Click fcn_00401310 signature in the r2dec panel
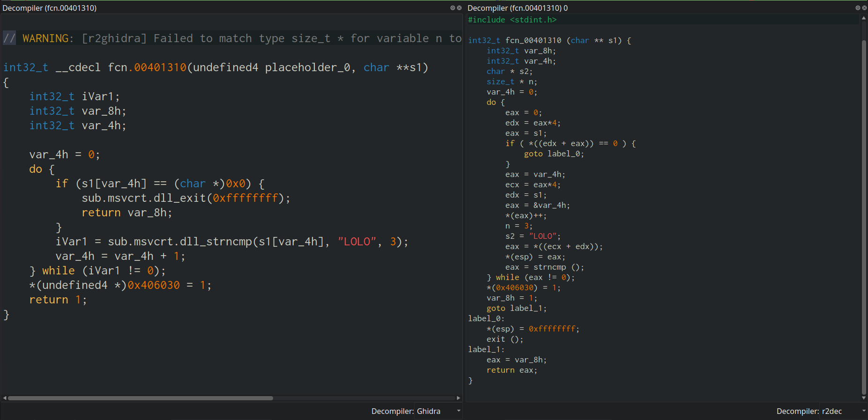This screenshot has height=420, width=868. coord(550,40)
